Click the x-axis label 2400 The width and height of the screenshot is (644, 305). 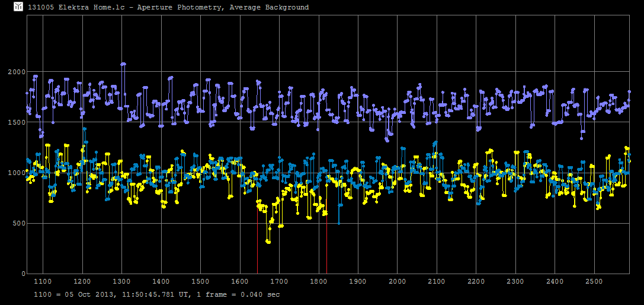point(555,281)
